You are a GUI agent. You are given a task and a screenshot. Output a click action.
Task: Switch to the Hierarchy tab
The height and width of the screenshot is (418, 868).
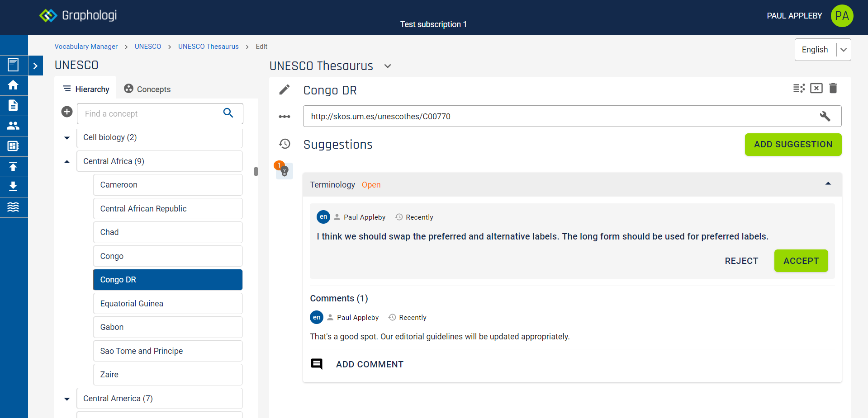pyautogui.click(x=86, y=89)
